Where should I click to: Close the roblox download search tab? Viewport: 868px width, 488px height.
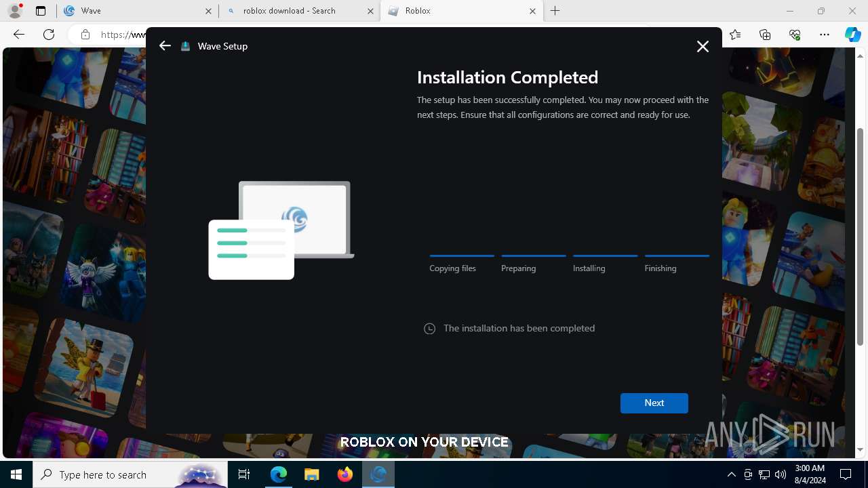coord(370,11)
